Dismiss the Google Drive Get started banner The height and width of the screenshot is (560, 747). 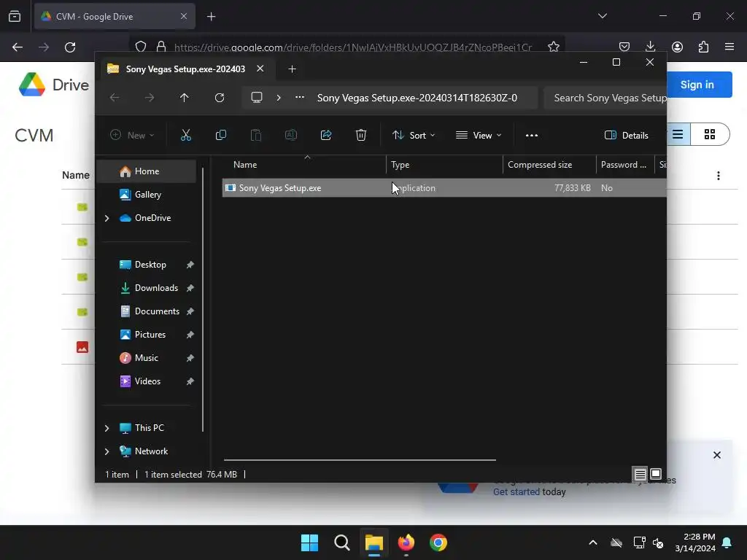717,455
